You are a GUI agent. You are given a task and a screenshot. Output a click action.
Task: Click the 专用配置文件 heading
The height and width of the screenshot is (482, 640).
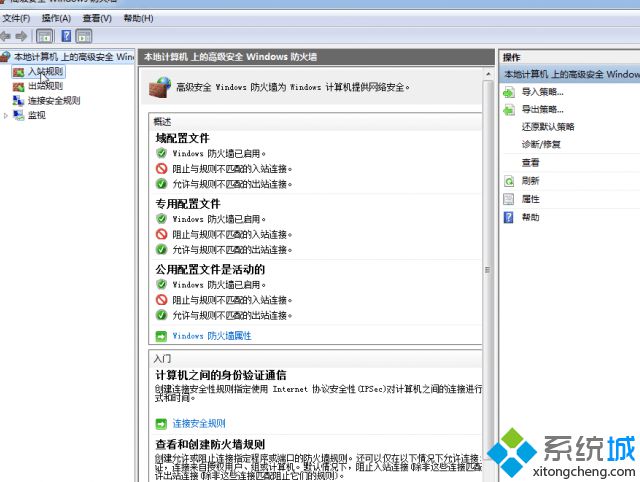click(x=188, y=204)
